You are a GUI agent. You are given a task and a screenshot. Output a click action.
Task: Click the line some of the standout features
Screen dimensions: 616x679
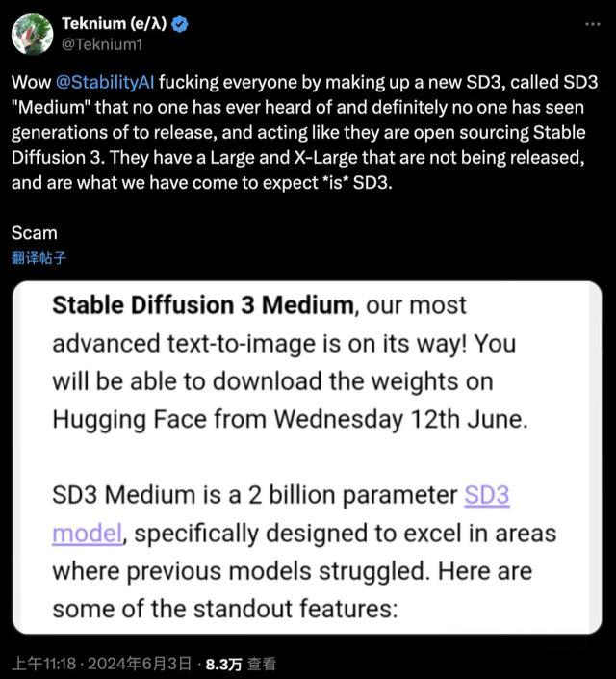coord(224,609)
